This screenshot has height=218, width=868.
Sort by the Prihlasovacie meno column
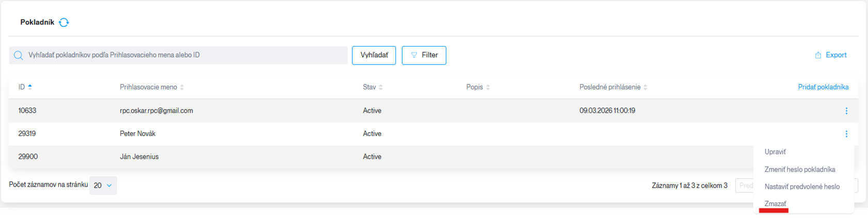(x=152, y=87)
